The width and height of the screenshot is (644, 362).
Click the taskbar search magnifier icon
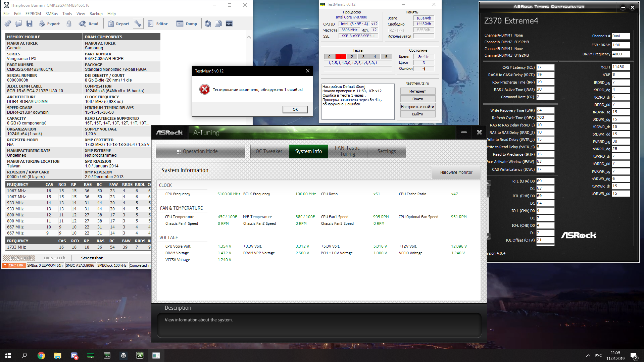24,356
